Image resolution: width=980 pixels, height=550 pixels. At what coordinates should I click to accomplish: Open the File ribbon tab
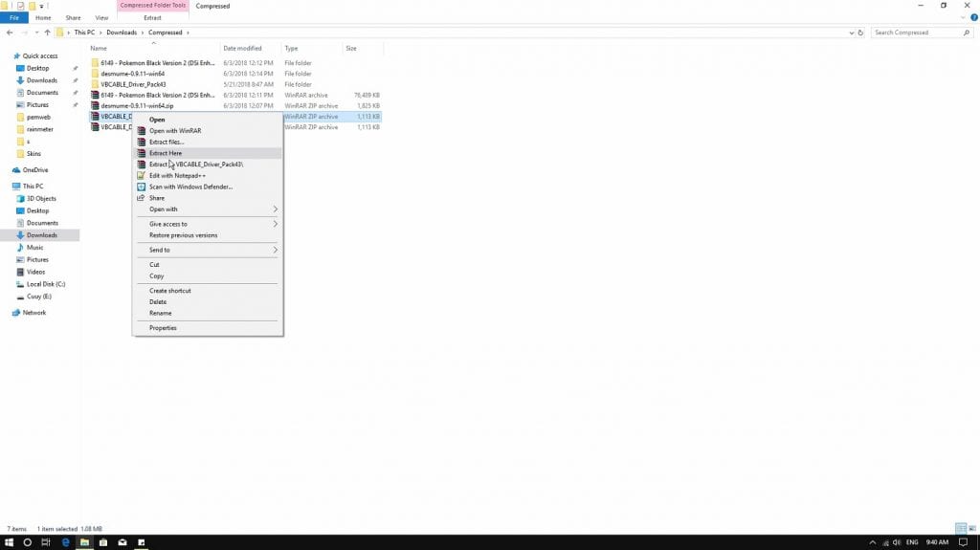[13, 17]
